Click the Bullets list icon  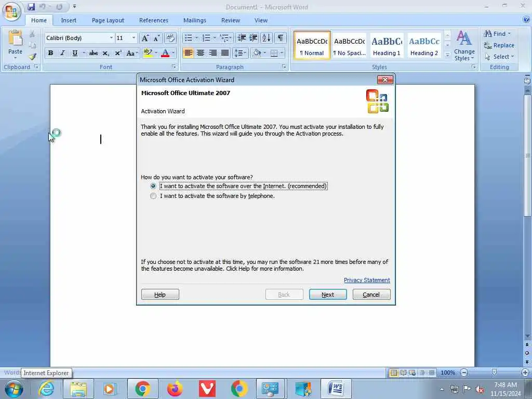pyautogui.click(x=188, y=37)
